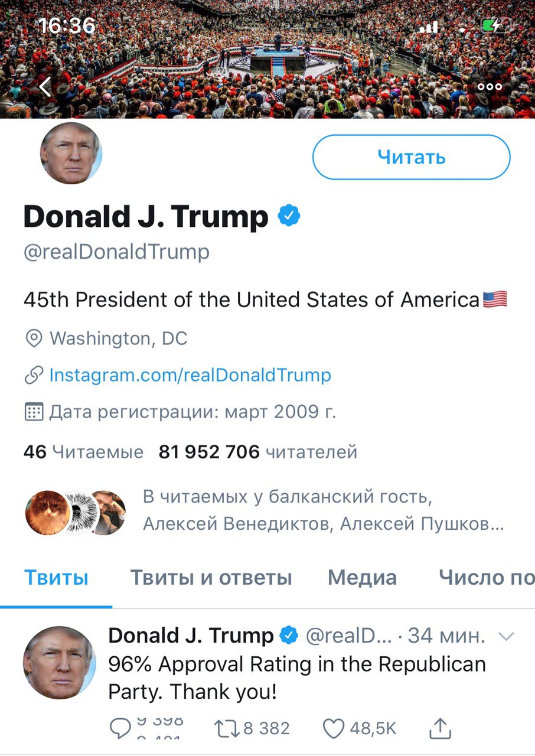Switch to the Твиты tab
The width and height of the screenshot is (535, 756).
[56, 578]
